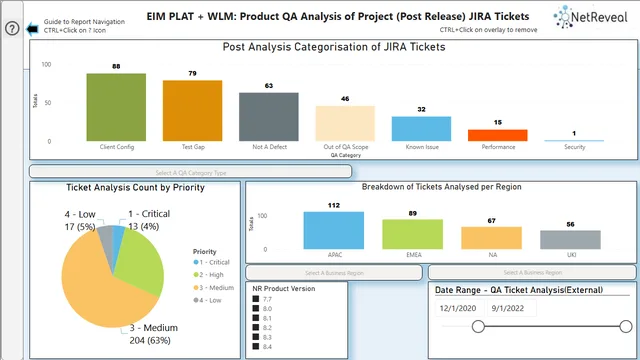
Task: Select the Test Gap bar
Action: point(193,111)
